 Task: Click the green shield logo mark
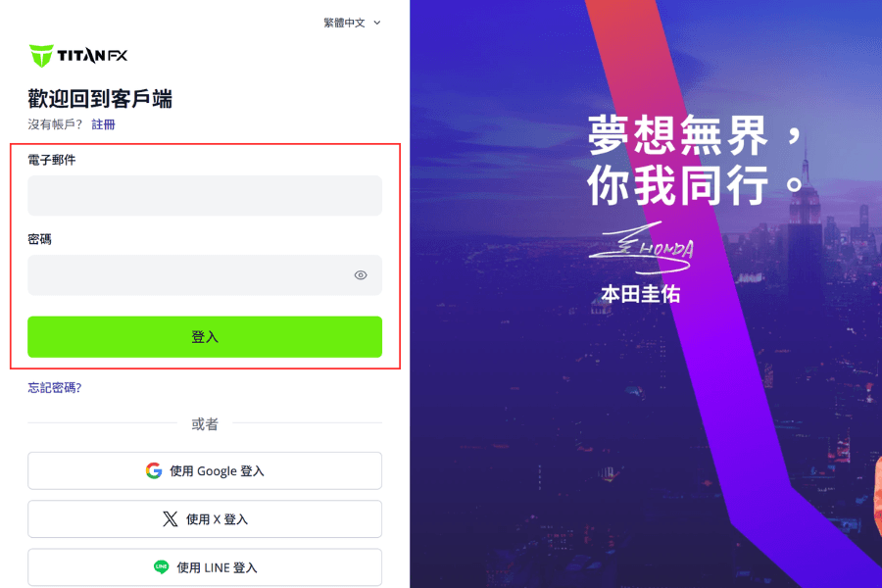[40, 54]
